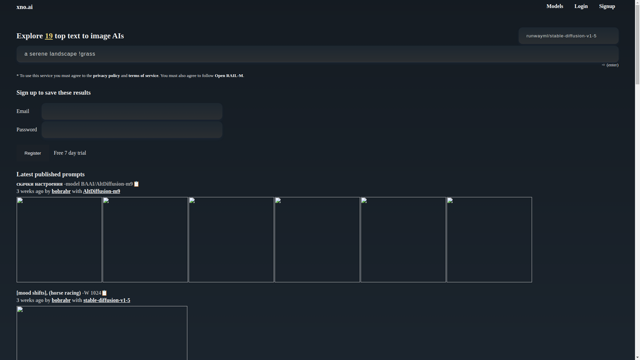Copy the AltDiffusion-m9 prompt with clipboard icon
640x360 pixels.
pyautogui.click(x=136, y=184)
